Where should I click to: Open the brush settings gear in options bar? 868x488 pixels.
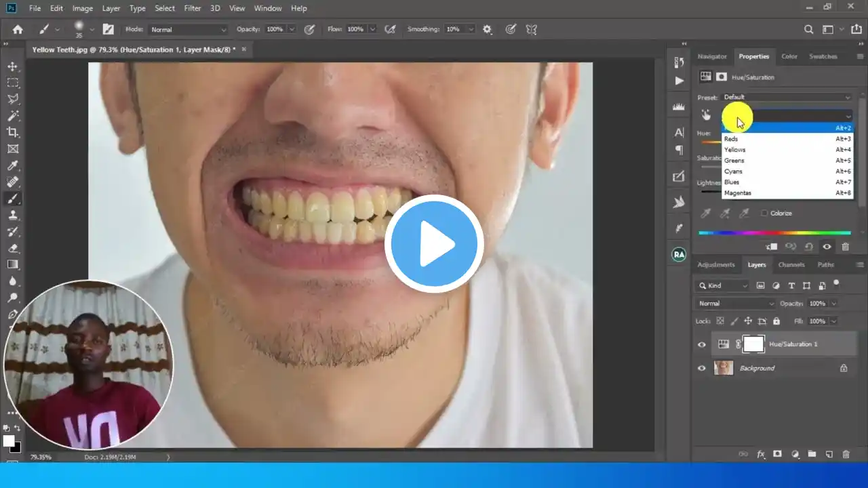pyautogui.click(x=486, y=29)
